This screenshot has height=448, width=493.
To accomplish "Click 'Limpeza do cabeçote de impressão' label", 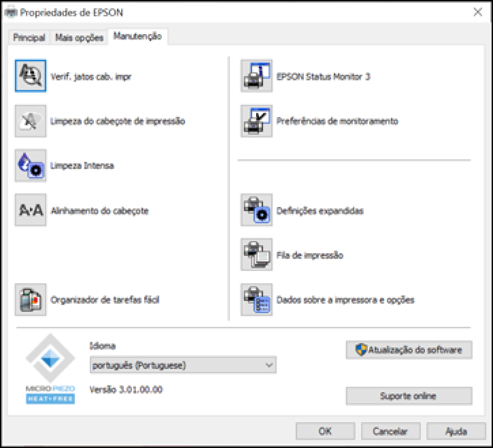I will [x=117, y=122].
